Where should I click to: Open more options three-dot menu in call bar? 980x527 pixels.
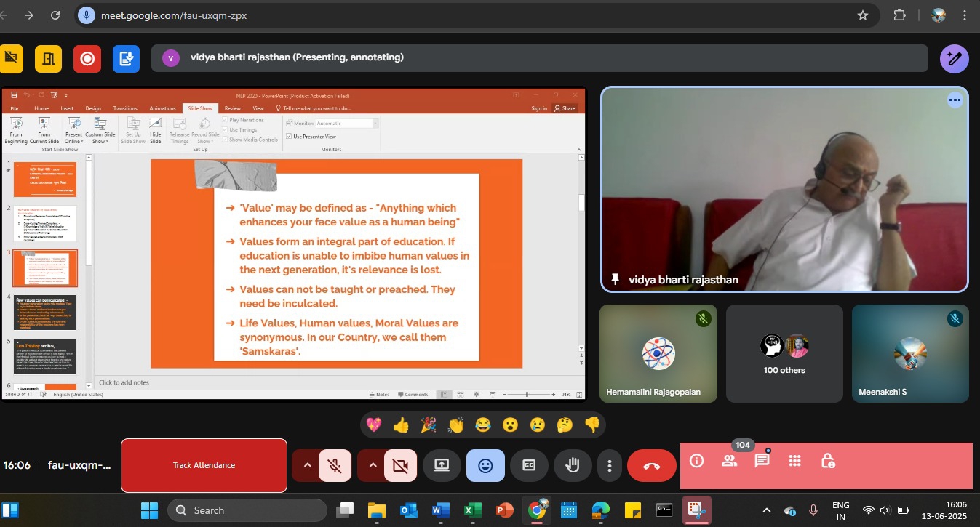[610, 466]
